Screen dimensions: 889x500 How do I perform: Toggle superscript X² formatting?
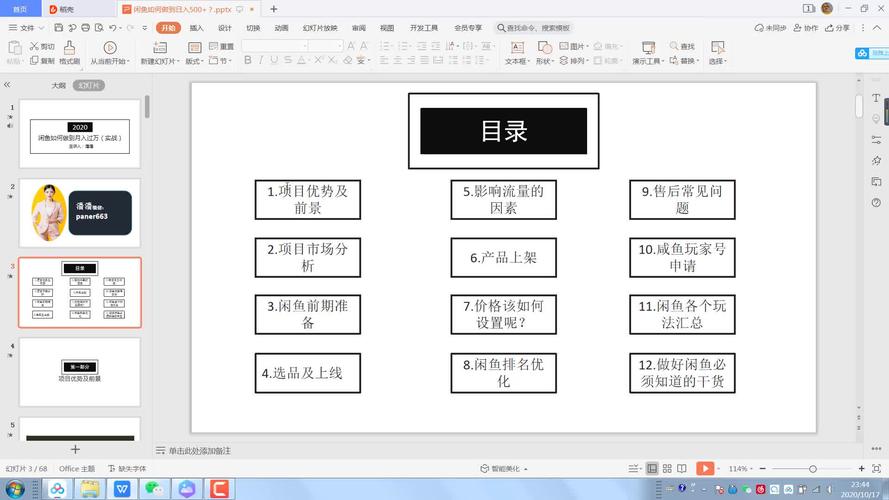pos(319,60)
